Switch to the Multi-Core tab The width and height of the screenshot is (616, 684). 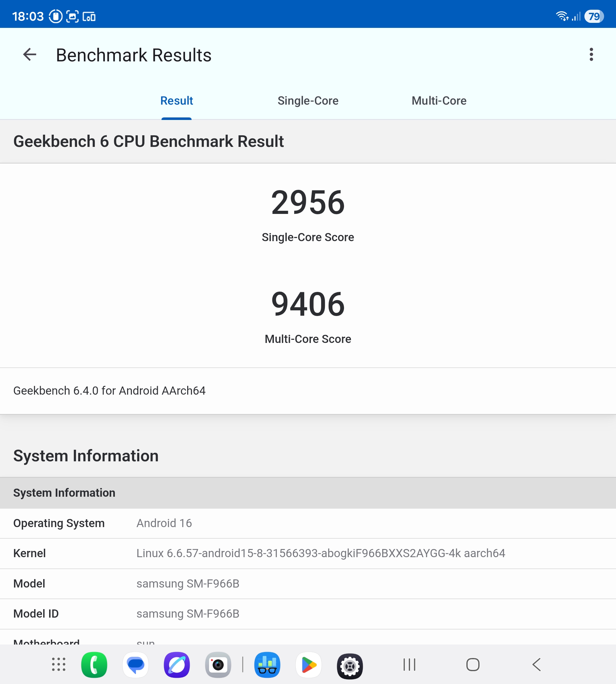(x=439, y=101)
